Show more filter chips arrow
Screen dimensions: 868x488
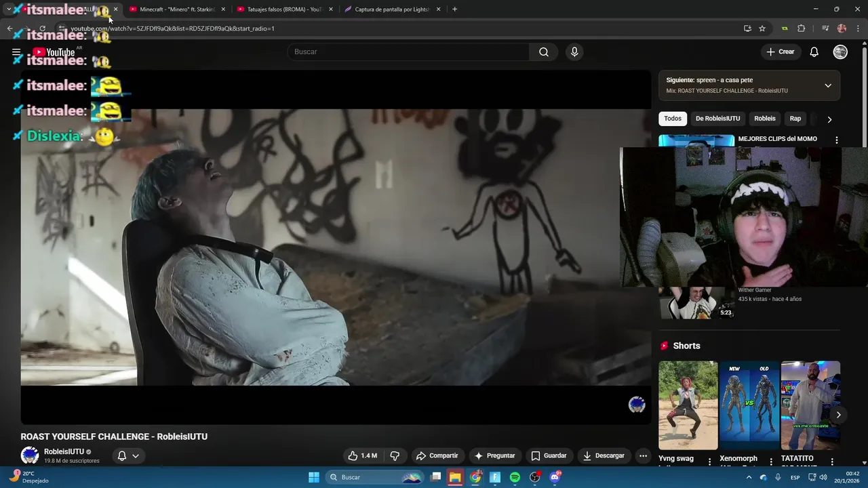[829, 119]
